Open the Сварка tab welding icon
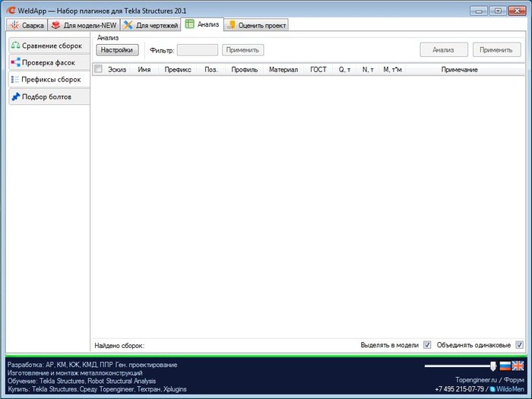Image resolution: width=532 pixels, height=399 pixels. point(14,25)
